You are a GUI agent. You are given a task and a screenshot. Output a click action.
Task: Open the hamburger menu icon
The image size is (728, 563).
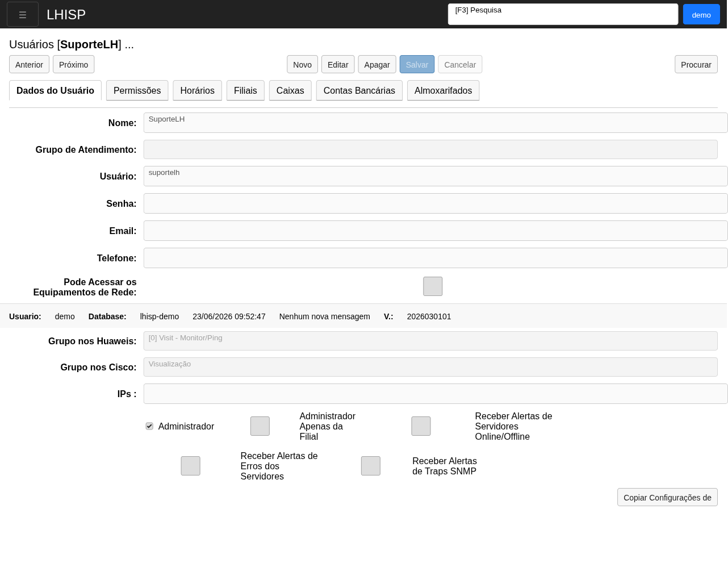point(23,14)
